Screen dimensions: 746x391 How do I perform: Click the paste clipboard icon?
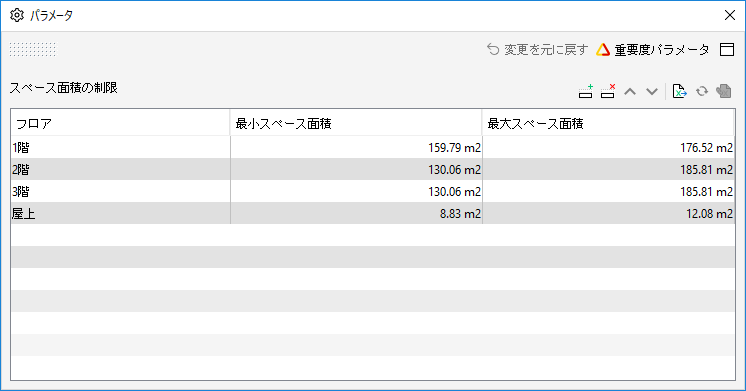click(724, 91)
